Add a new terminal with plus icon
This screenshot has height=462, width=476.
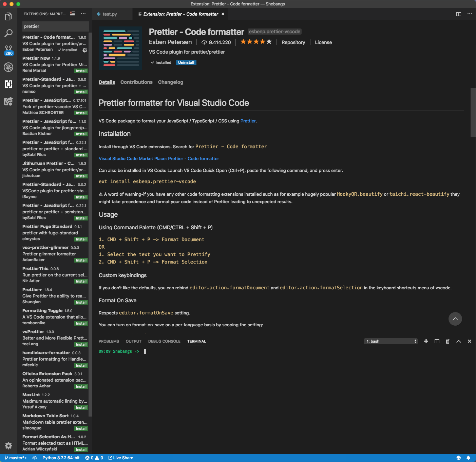pyautogui.click(x=426, y=341)
